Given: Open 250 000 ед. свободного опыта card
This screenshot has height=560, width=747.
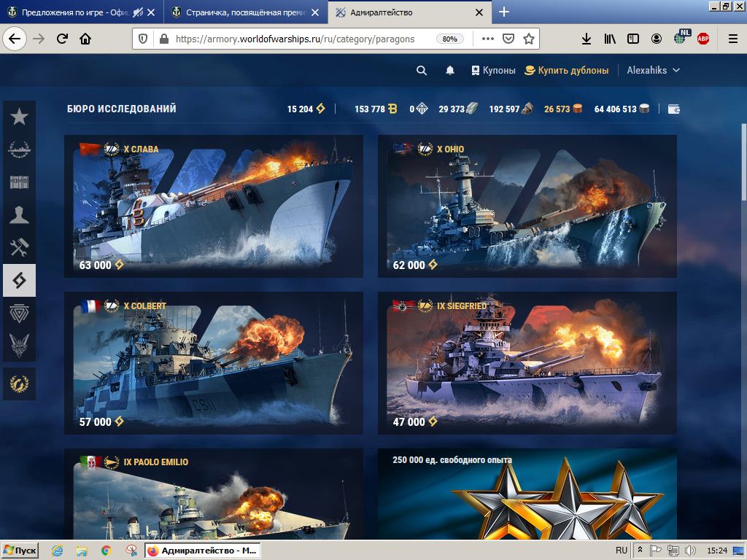Looking at the screenshot, I should [527, 494].
